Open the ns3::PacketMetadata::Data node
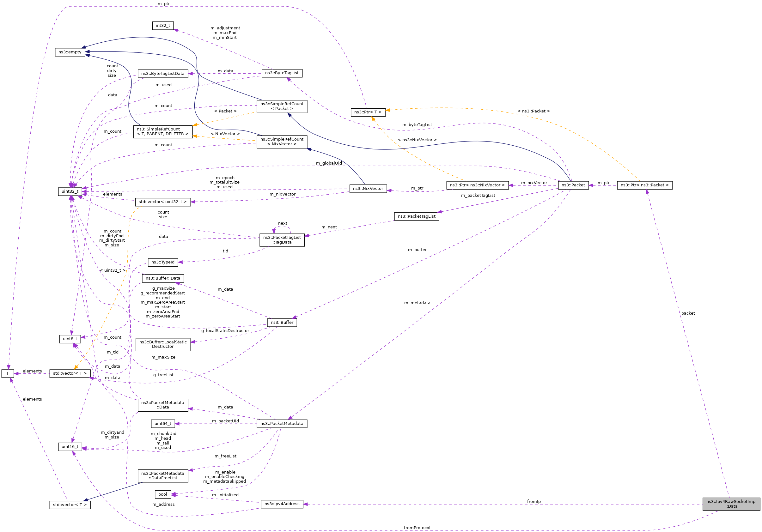The image size is (762, 532). click(x=163, y=405)
